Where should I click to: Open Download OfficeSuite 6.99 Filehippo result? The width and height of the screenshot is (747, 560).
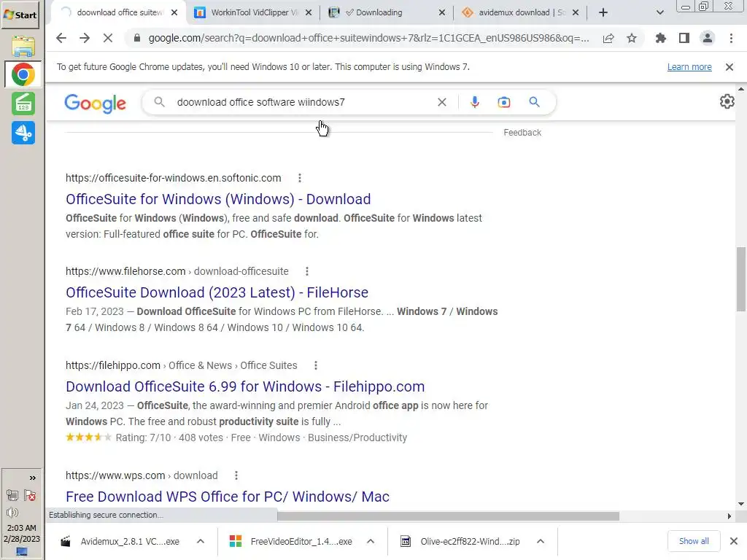click(245, 386)
